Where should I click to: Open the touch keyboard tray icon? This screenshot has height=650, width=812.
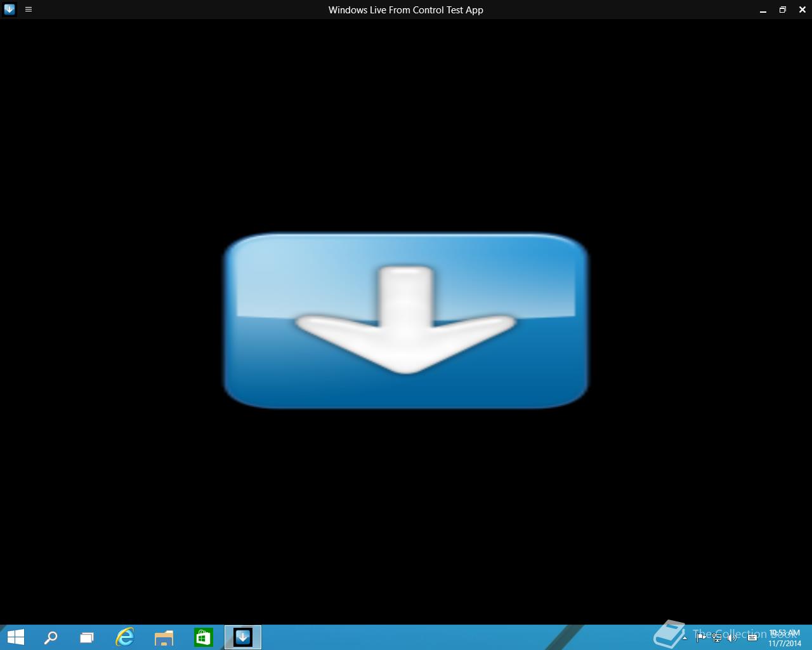click(752, 638)
